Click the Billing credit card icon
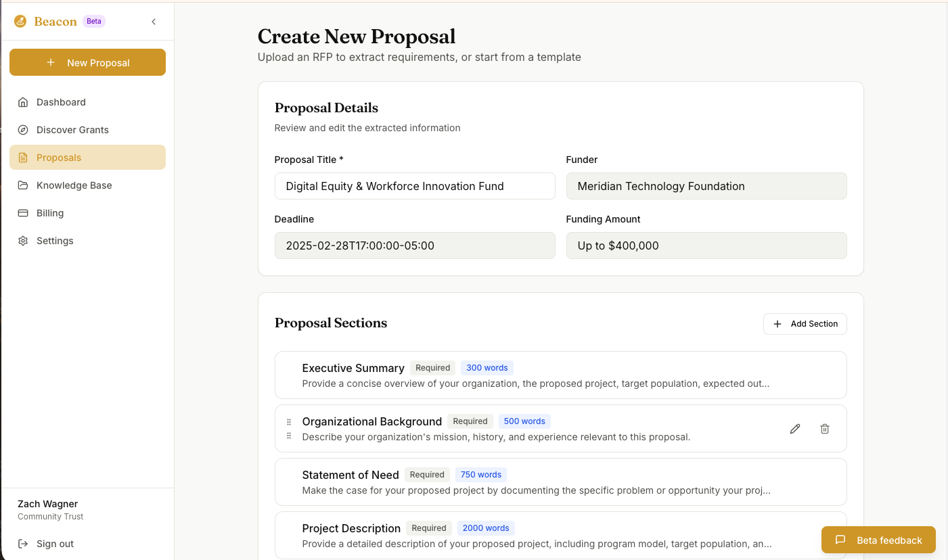The height and width of the screenshot is (560, 948). tap(23, 212)
